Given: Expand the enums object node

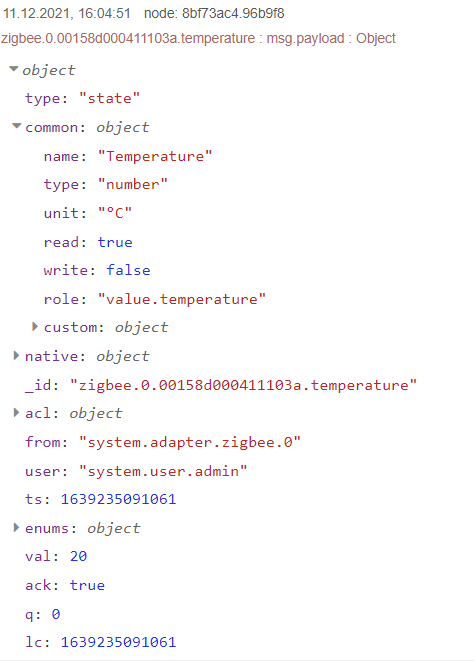Looking at the screenshot, I should tap(16, 527).
